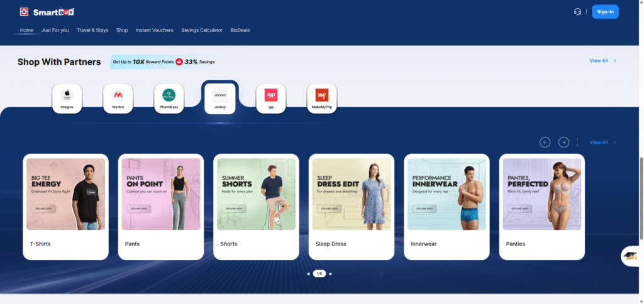Open the graduation cap floating widget

point(630,256)
